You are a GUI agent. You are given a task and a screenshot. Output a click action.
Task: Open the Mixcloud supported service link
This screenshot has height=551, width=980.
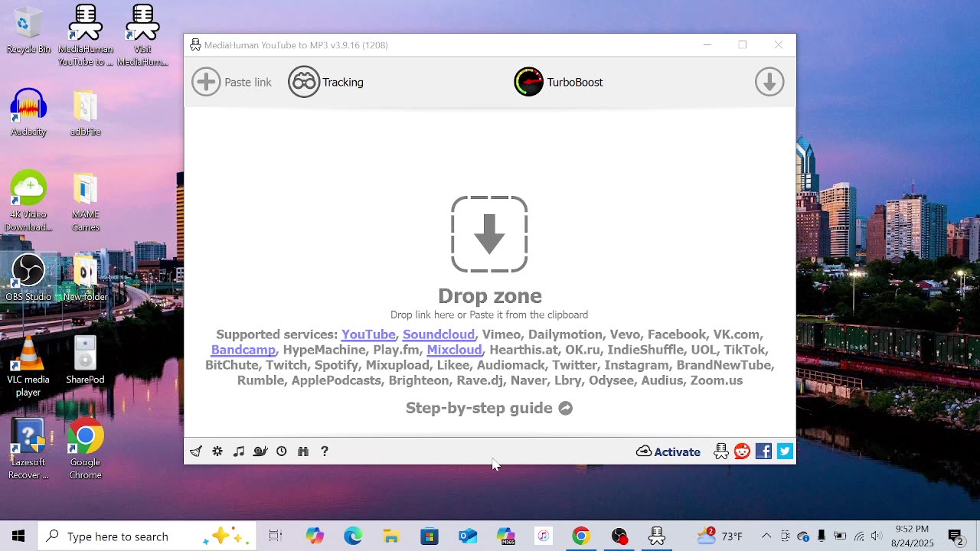tap(454, 350)
